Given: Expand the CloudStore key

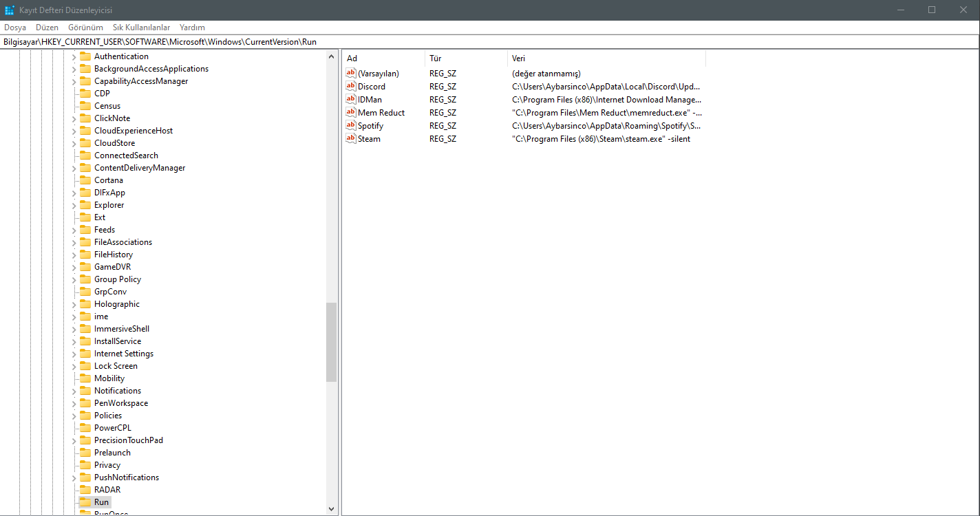Looking at the screenshot, I should [74, 143].
